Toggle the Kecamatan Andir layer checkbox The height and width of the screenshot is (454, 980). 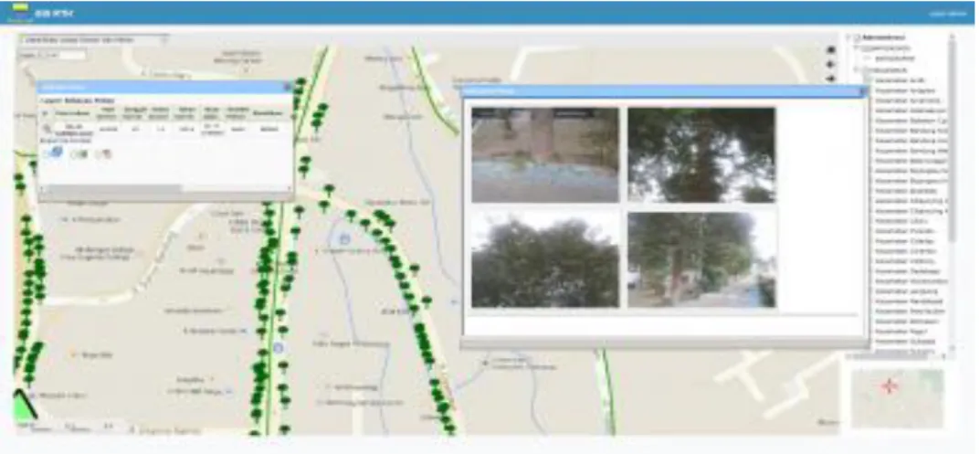tap(869, 80)
